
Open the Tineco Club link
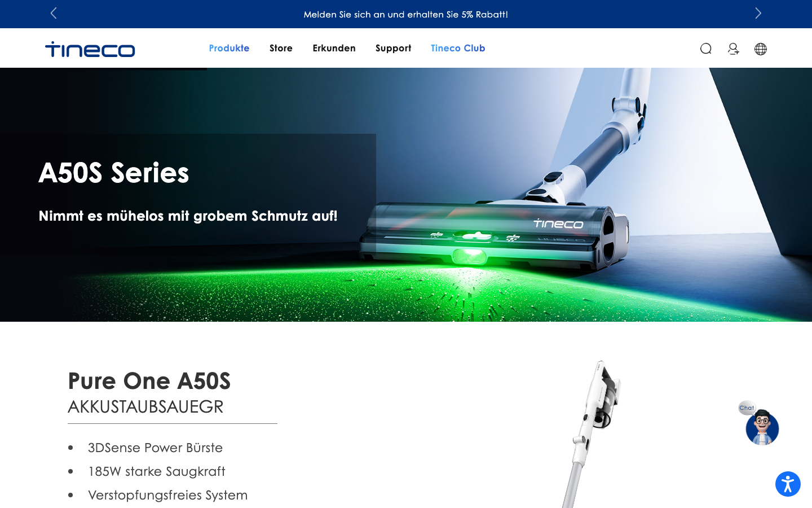click(x=458, y=48)
